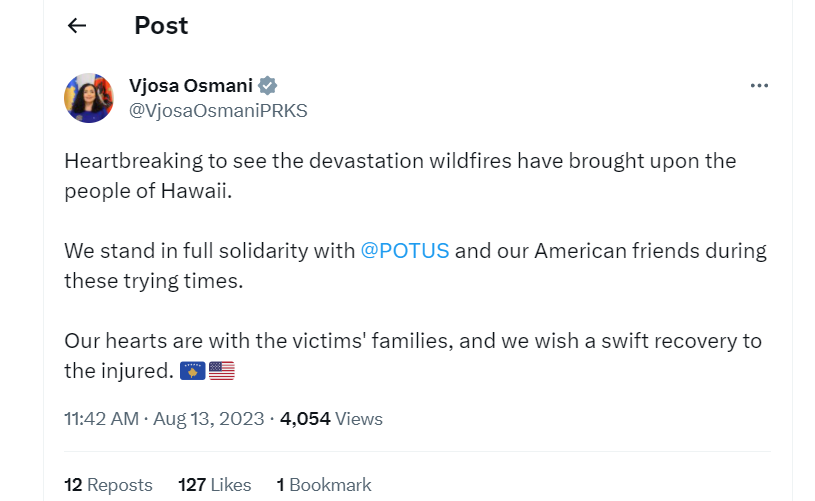
Task: Open Vjosa Osmani's profile avatar
Action: (x=89, y=98)
